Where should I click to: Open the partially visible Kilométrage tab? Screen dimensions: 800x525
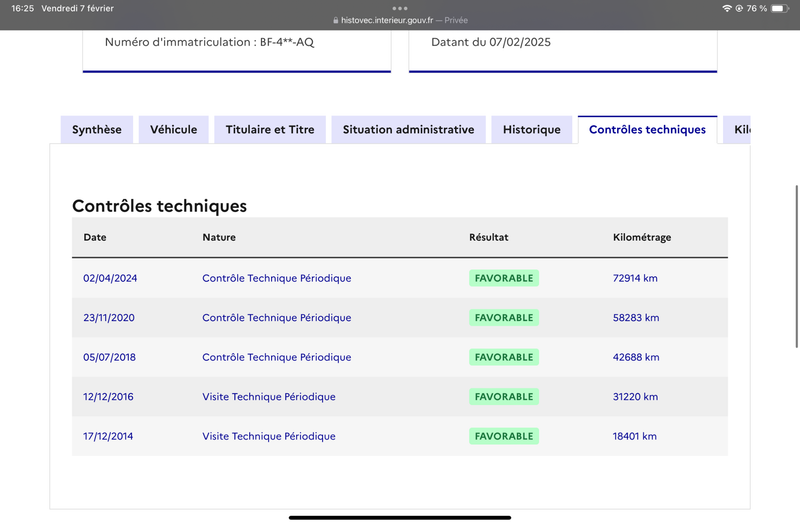pyautogui.click(x=737, y=130)
